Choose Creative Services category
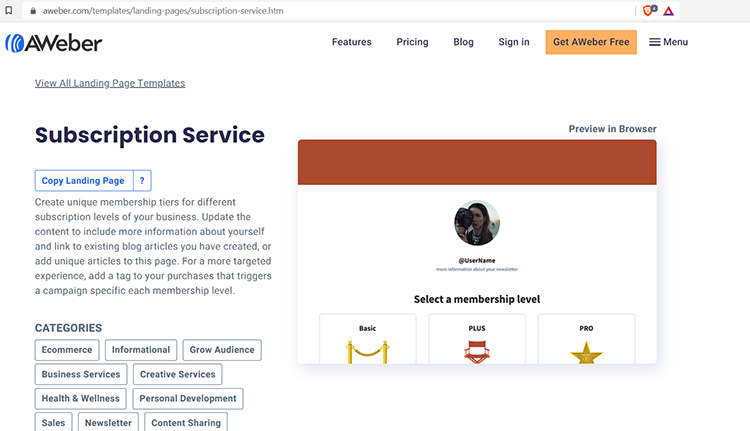This screenshot has width=750, height=431. click(177, 374)
